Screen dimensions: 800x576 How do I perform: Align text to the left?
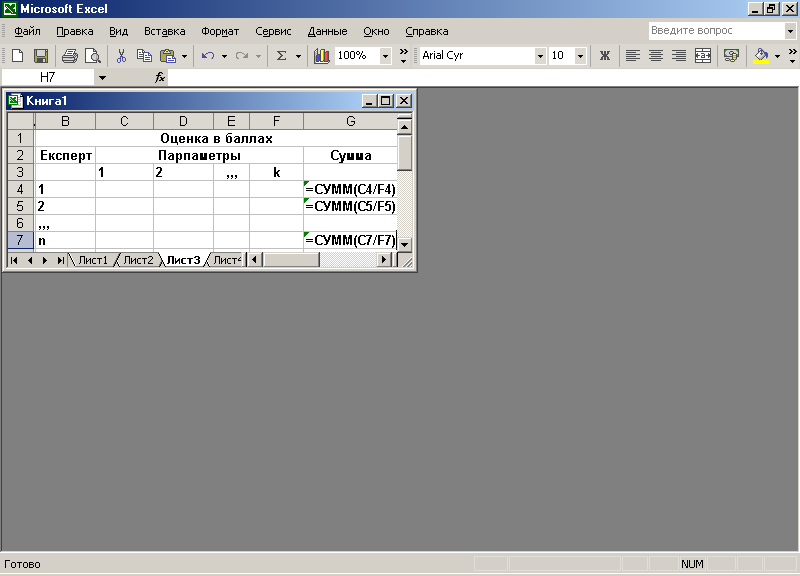click(633, 56)
